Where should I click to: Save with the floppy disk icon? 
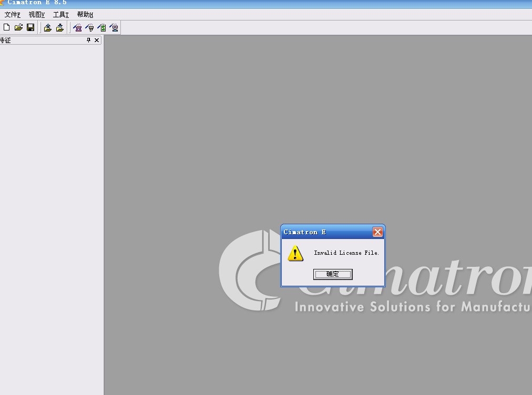tap(30, 27)
